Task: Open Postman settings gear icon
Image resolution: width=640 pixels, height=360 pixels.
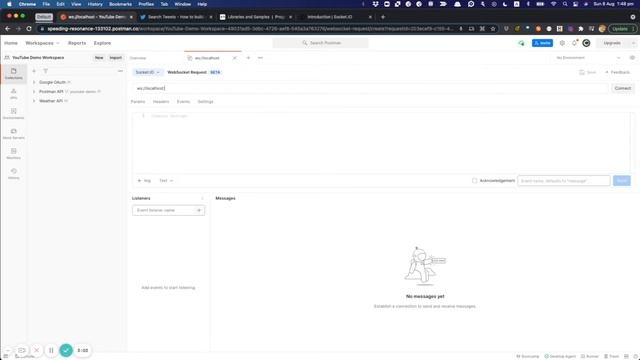Action: (x=562, y=43)
